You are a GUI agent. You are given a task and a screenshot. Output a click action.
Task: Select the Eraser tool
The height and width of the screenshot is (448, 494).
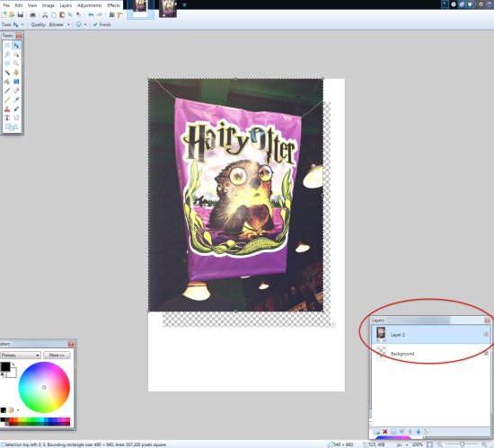[16, 91]
